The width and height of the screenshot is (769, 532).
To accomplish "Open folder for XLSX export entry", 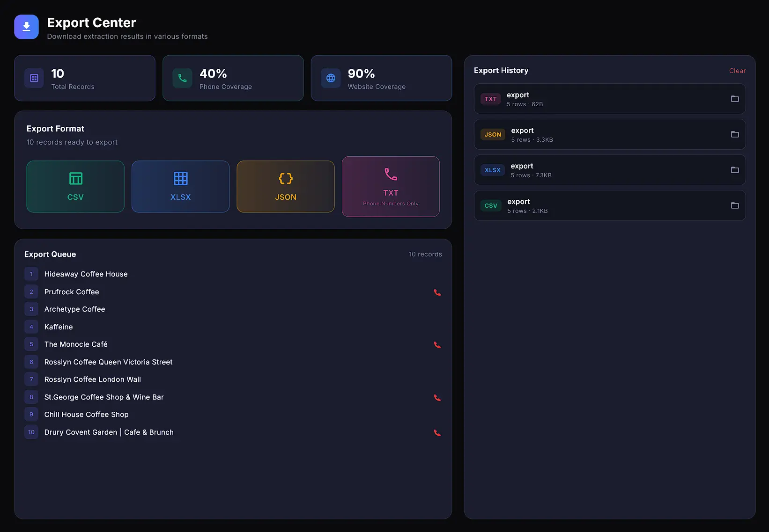I will tap(735, 170).
